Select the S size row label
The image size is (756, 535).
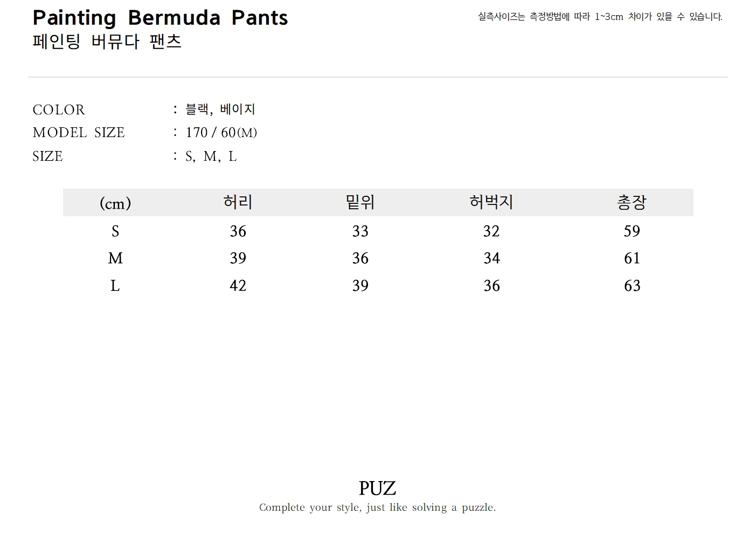pyautogui.click(x=115, y=231)
